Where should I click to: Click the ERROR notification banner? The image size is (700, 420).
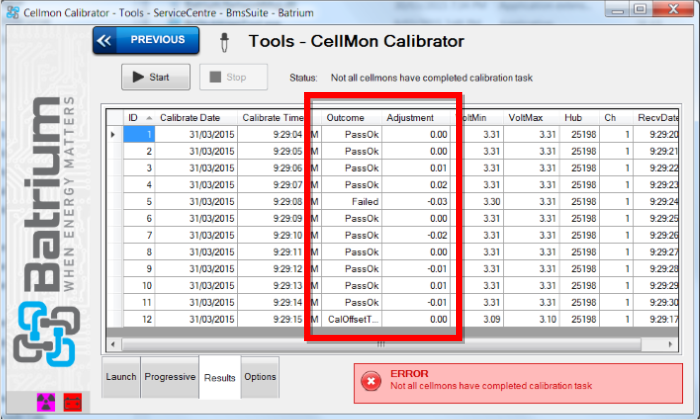point(518,383)
